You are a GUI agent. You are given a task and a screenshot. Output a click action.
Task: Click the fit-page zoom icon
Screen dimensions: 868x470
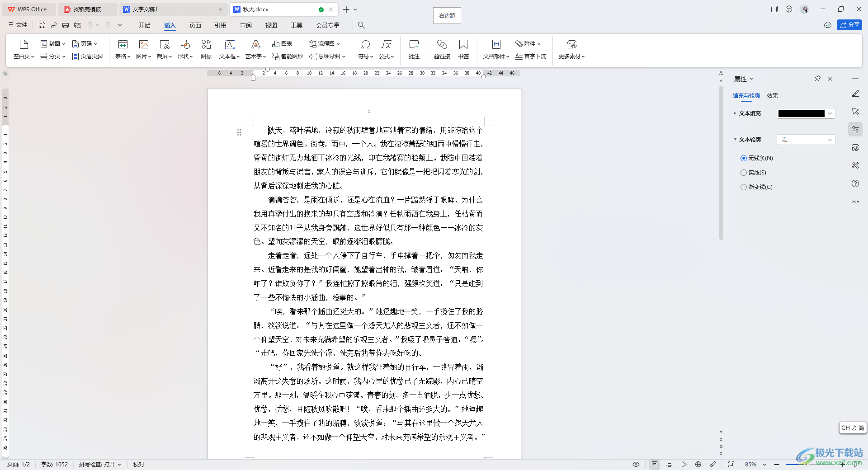[731, 465]
